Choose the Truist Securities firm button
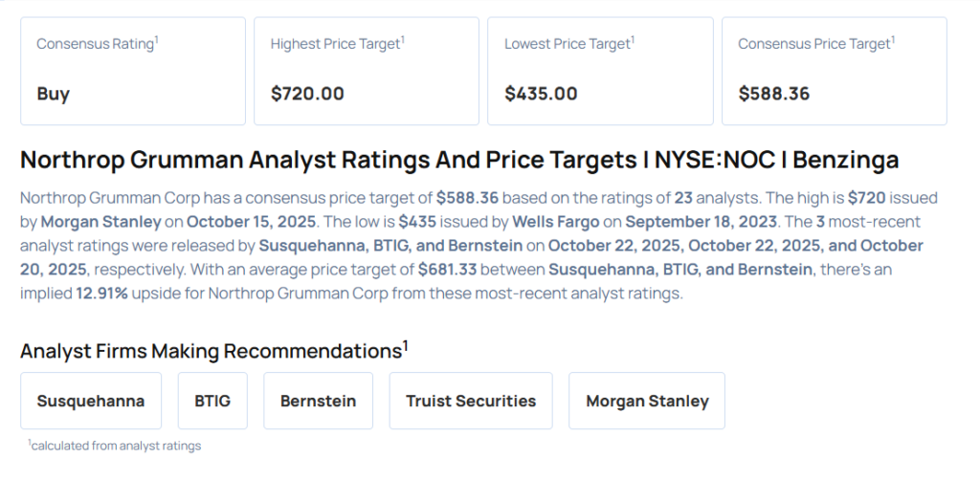Screen dimensions: 980x479 [470, 401]
